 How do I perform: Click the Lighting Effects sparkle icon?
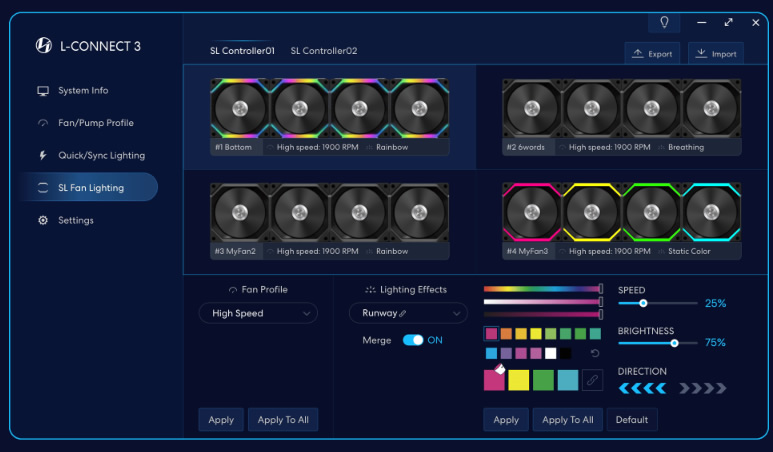click(x=370, y=290)
